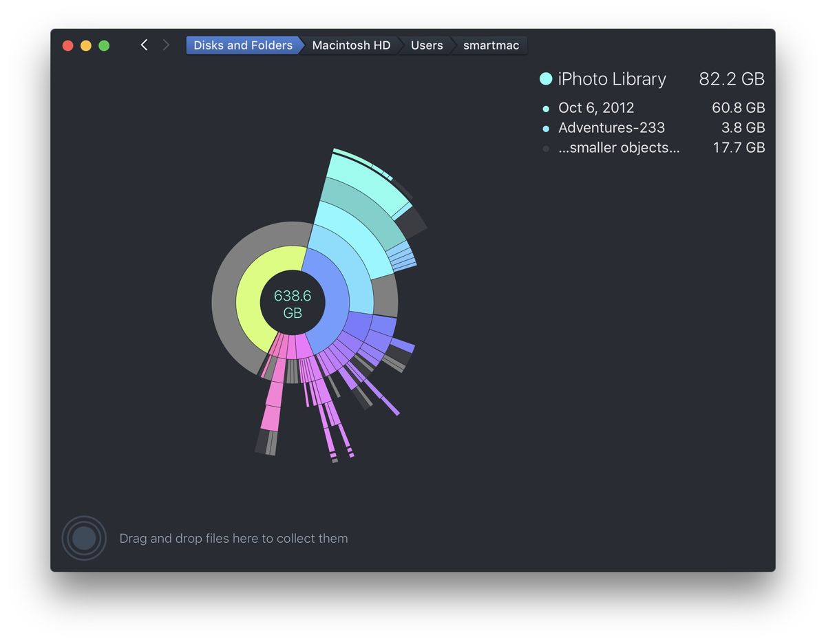Viewport: 826px width, 644px height.
Task: Open the Adventures-233 folder from the legend
Action: tap(612, 128)
